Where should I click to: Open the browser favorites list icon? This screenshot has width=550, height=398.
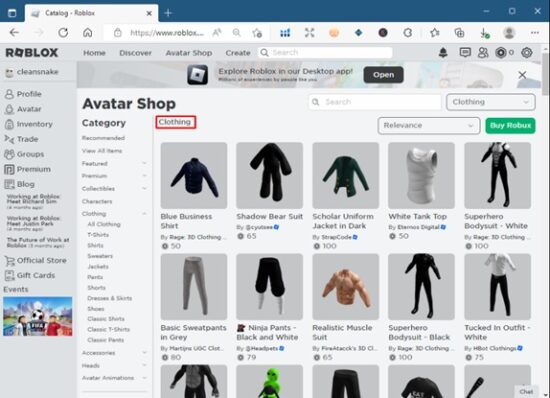pyautogui.click(x=435, y=33)
